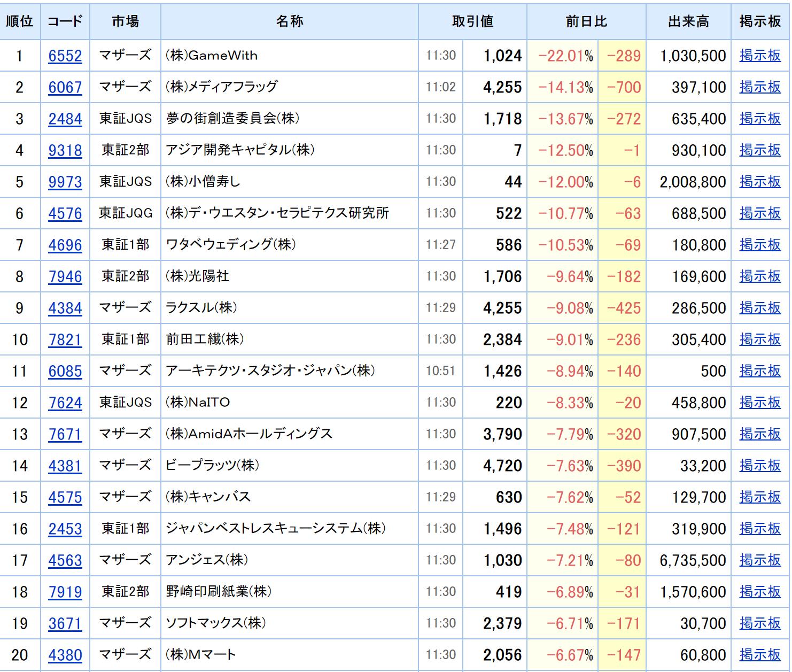Select company name ビープラッツ(株)

pyautogui.click(x=213, y=465)
